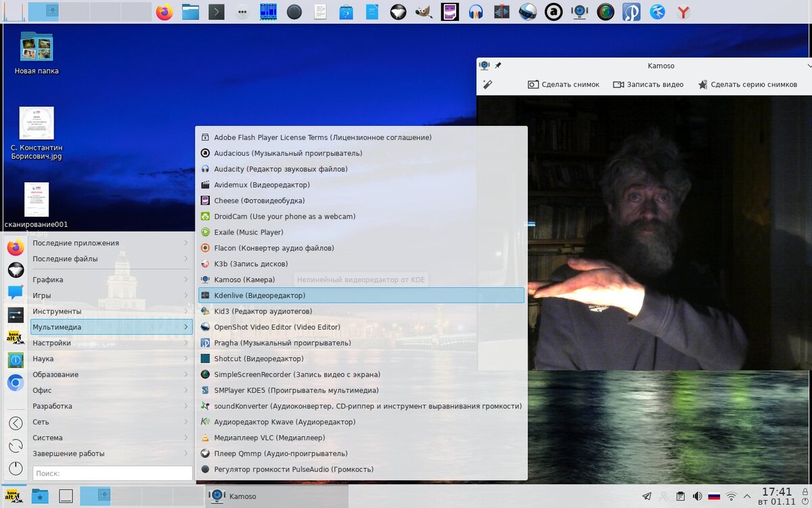The width and height of the screenshot is (812, 508).
Task: Expand hidden tray icons arrow
Action: click(x=748, y=496)
